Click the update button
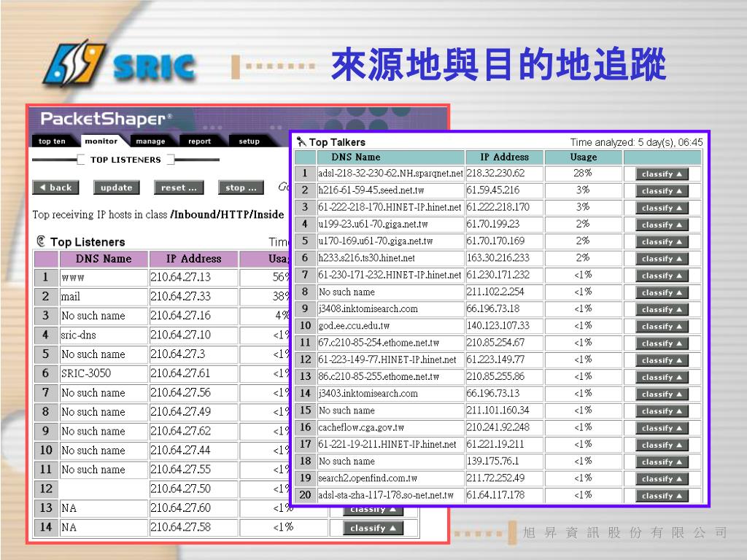Screen dimensions: 747x560 117,187
